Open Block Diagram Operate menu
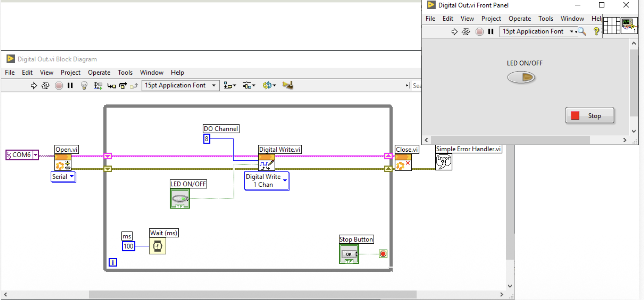 99,72
